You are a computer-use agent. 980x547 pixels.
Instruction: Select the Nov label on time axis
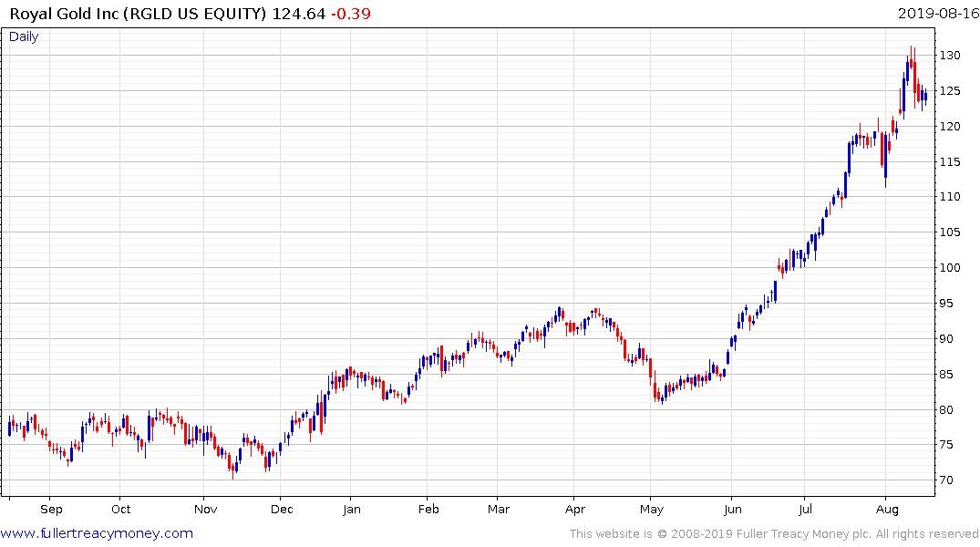206,510
